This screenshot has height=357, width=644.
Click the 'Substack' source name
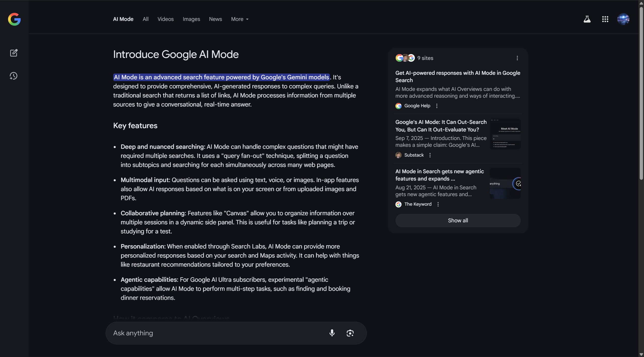(x=414, y=155)
